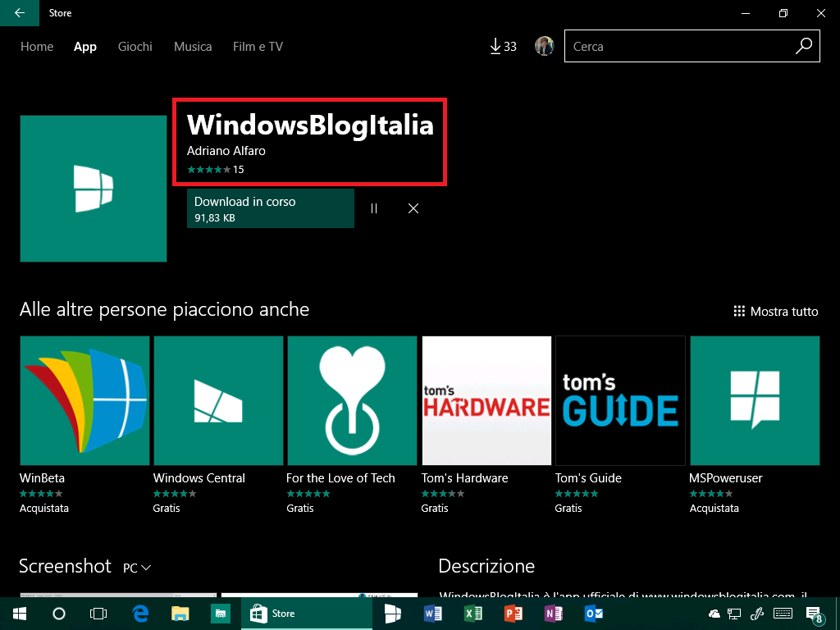Open the downloads queue showing 33
Viewport: 840px width, 630px height.
[x=503, y=47]
